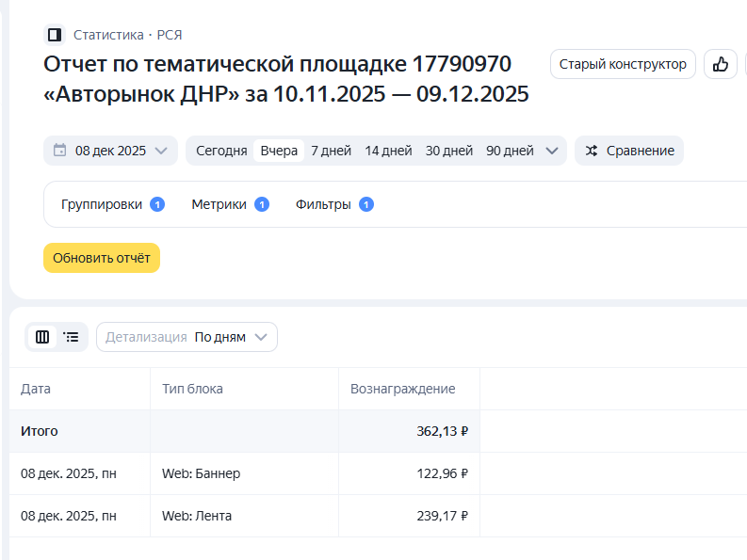The width and height of the screenshot is (747, 560).
Task: Open the Старый конструктор button
Action: (623, 64)
